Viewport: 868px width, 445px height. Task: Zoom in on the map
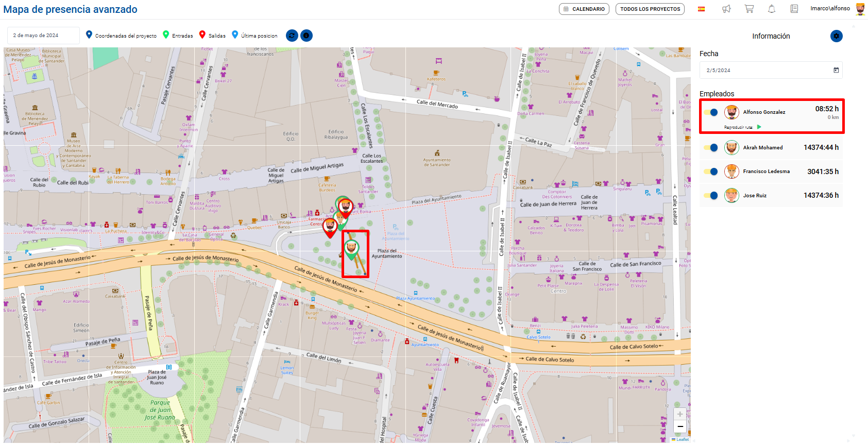(x=680, y=414)
